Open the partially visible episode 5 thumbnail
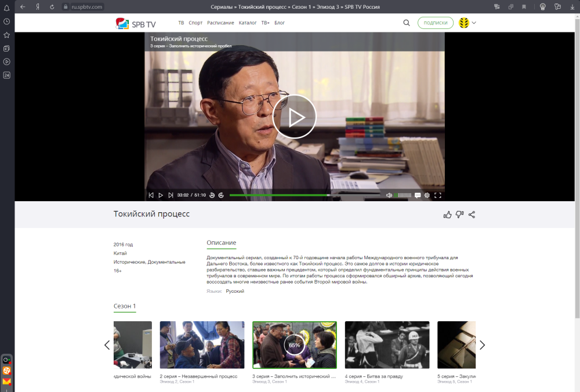This screenshot has width=580, height=392. (456, 344)
